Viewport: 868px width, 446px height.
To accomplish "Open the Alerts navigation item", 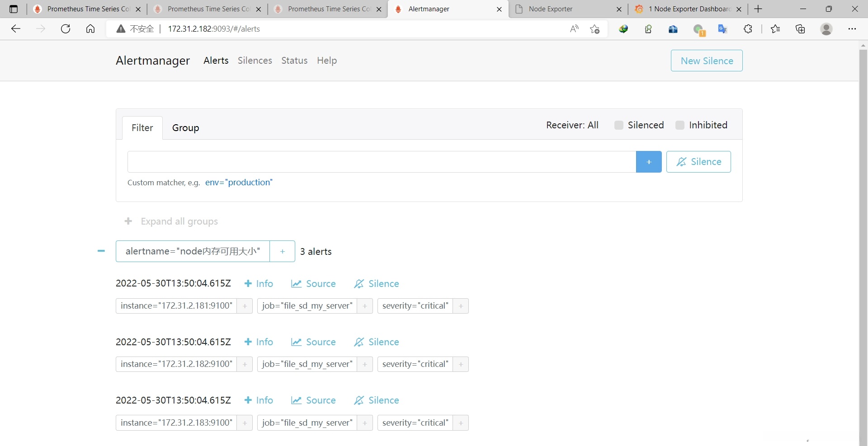I will (216, 61).
